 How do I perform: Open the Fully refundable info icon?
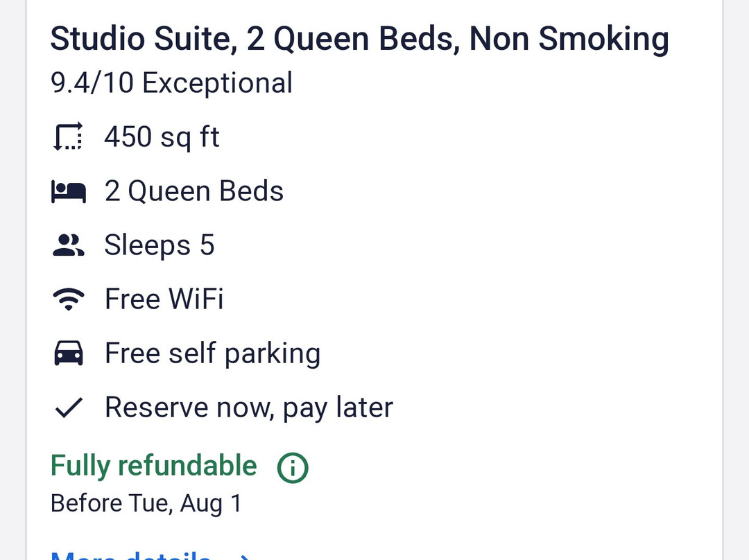click(292, 468)
